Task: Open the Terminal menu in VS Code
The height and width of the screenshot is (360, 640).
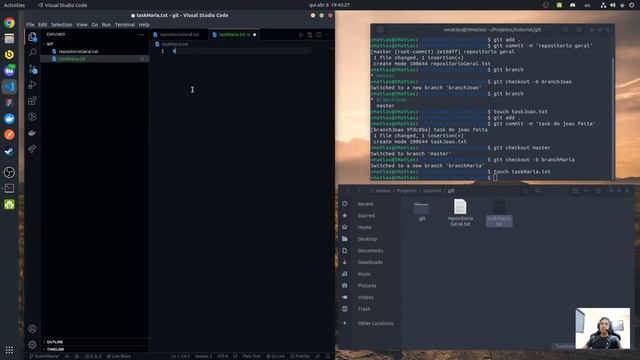Action: tap(125, 24)
